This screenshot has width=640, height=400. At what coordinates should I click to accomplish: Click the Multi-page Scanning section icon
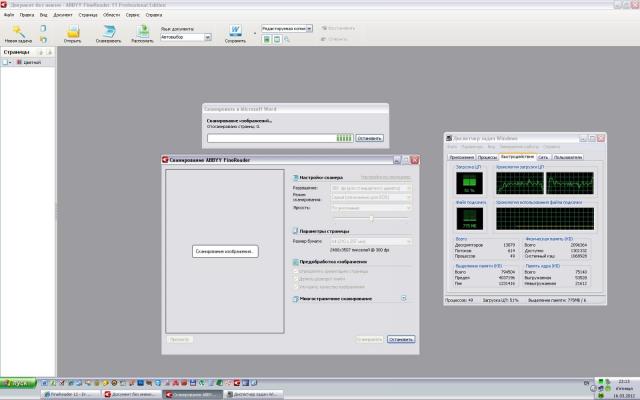296,299
